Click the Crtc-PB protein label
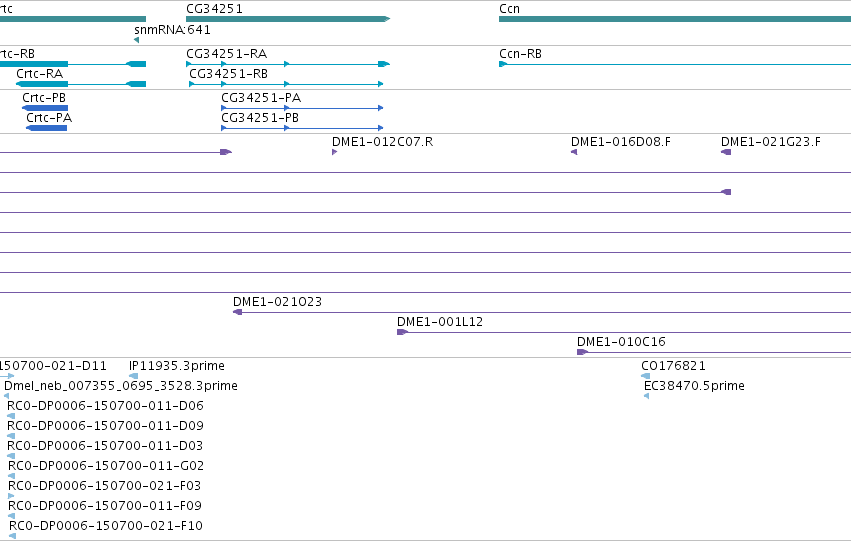851x541 pixels. point(44,98)
